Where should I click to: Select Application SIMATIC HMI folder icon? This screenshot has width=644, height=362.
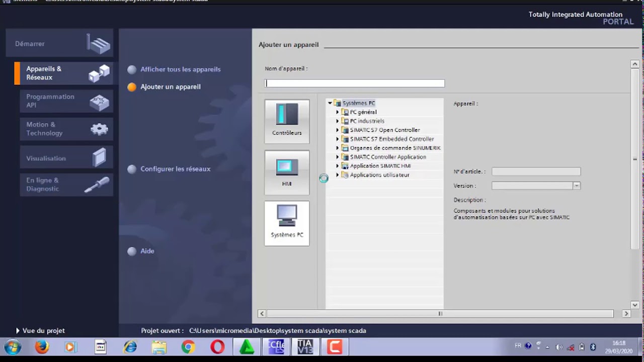pos(345,166)
